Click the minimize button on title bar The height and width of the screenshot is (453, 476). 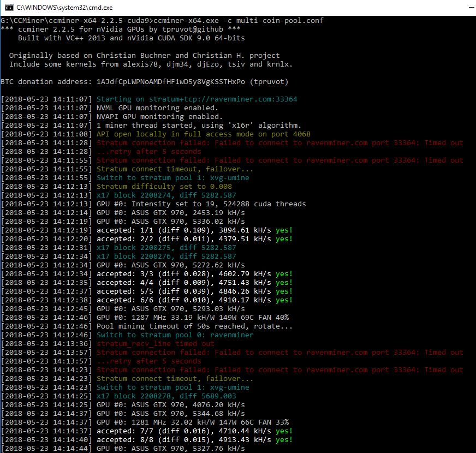click(x=471, y=8)
